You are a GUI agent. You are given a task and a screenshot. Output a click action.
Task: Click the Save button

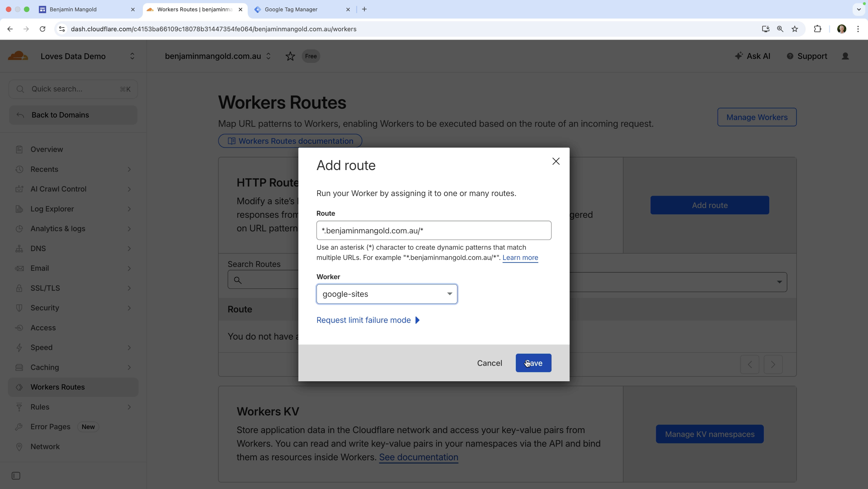[533, 363]
